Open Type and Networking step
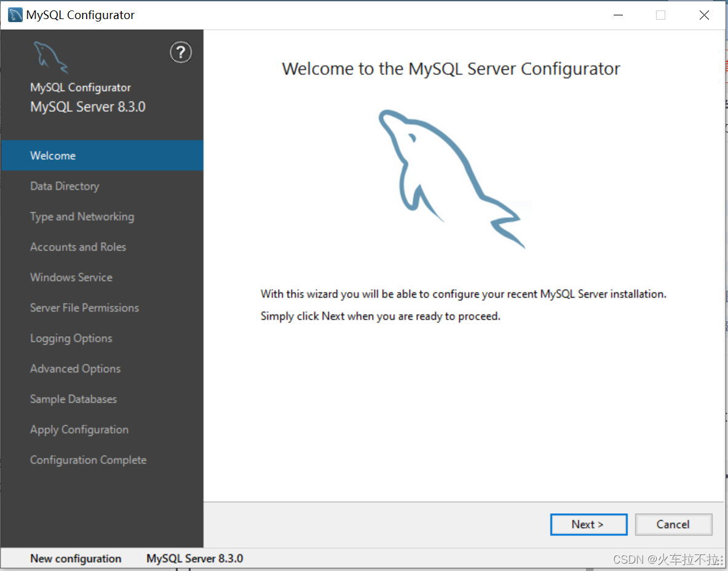This screenshot has width=728, height=571. [x=102, y=216]
